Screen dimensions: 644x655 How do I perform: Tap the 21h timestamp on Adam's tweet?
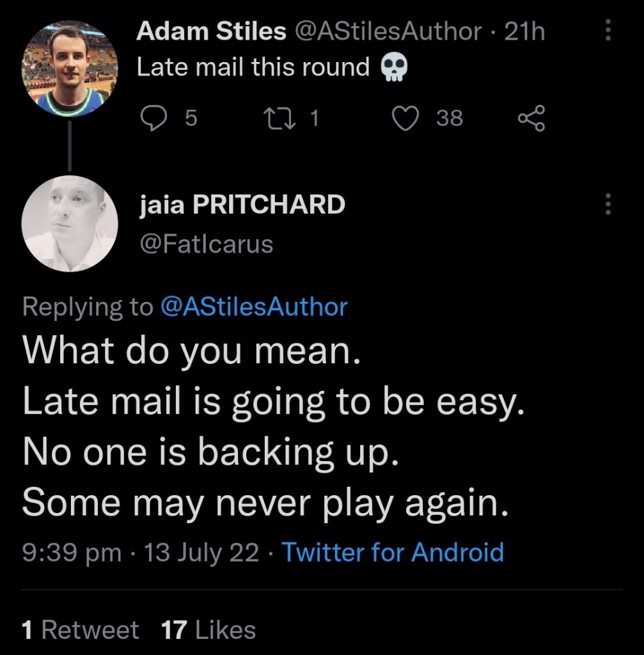coord(524,31)
